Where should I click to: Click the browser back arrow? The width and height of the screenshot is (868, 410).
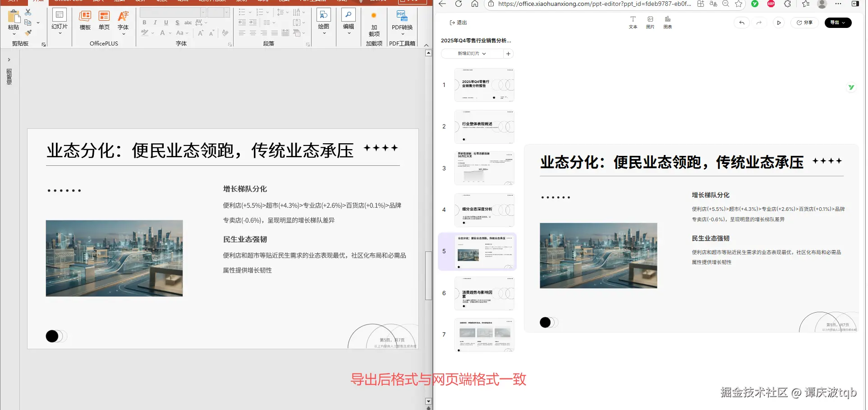coord(442,4)
